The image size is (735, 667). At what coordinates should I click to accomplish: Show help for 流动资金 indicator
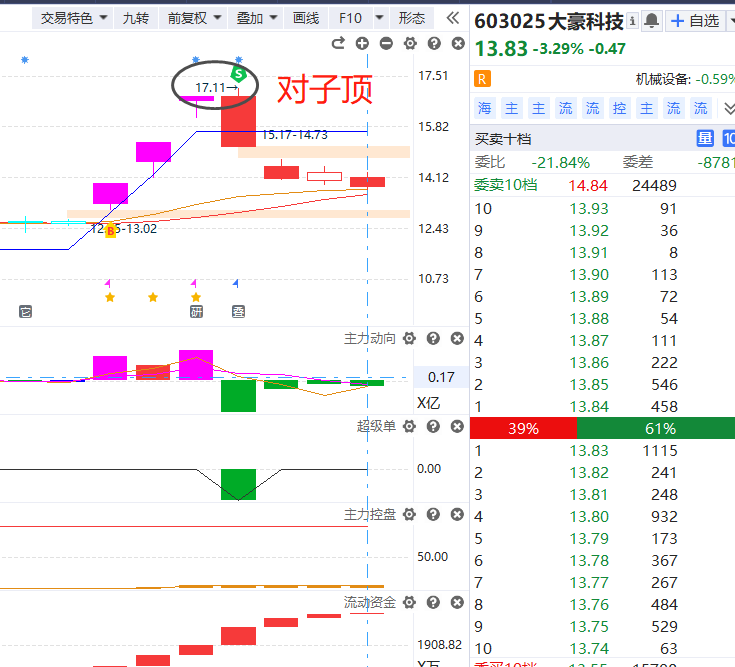(x=433, y=602)
